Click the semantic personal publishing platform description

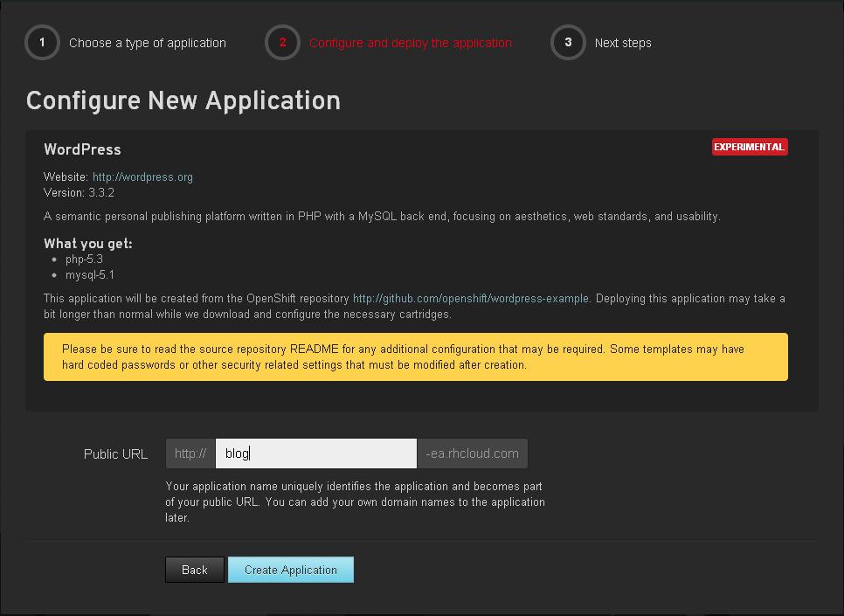pyautogui.click(x=382, y=217)
